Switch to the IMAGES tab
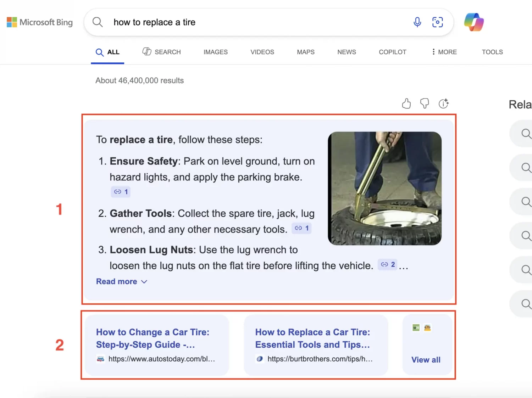Screen dimensions: 532x398 coord(216,52)
